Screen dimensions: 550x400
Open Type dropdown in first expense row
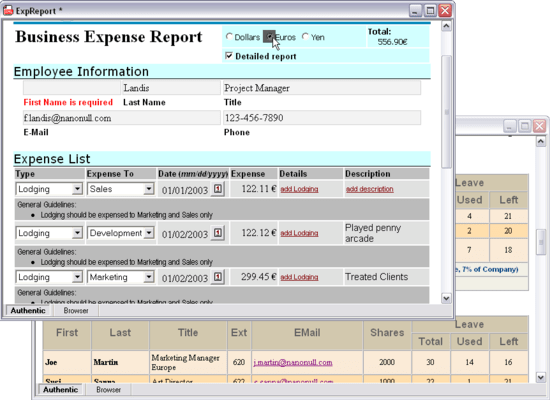(x=77, y=189)
